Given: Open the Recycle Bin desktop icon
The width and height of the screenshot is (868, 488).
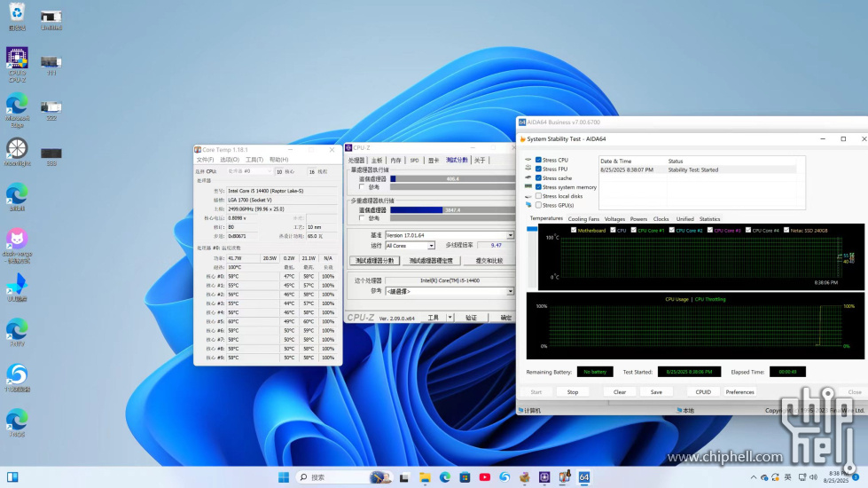Looking at the screenshot, I should [17, 16].
